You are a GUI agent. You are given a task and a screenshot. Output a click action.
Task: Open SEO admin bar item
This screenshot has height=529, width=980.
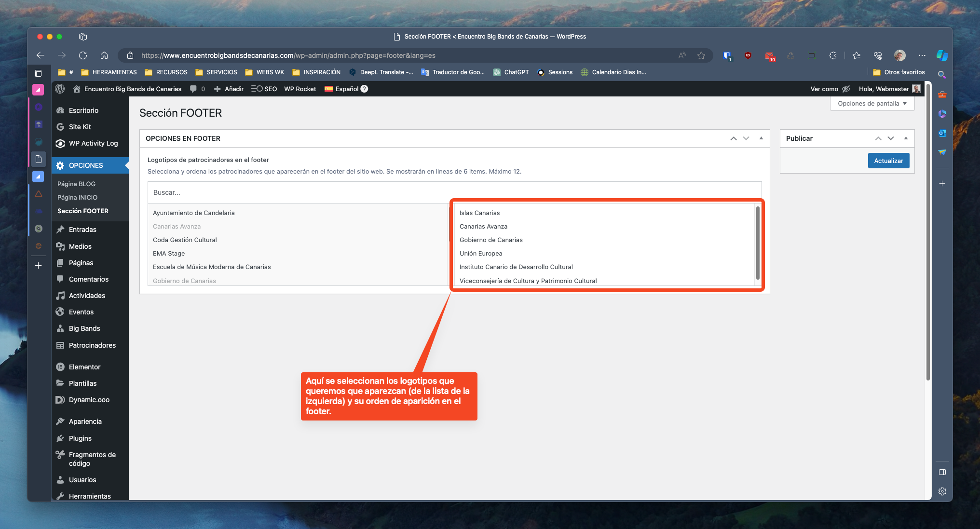[264, 89]
